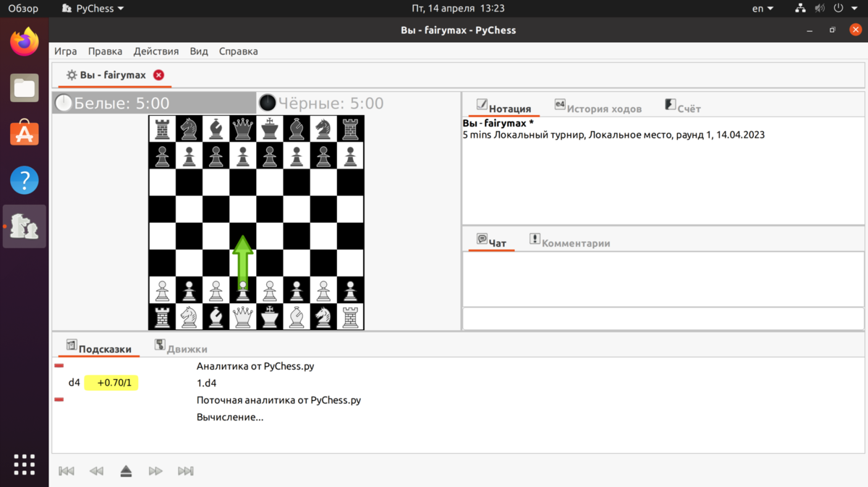Click the white player's clock icon
868x487 pixels.
pyautogui.click(x=64, y=103)
